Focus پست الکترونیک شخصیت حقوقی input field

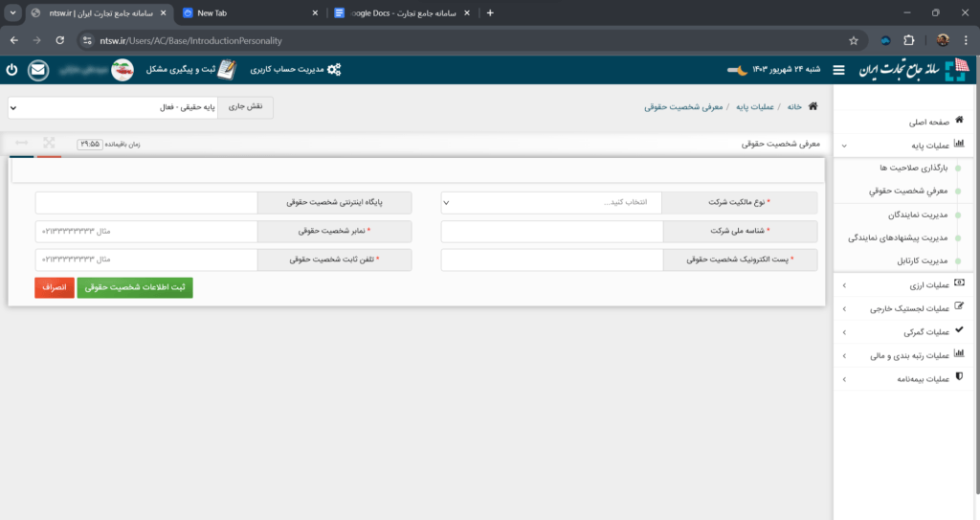(x=552, y=260)
